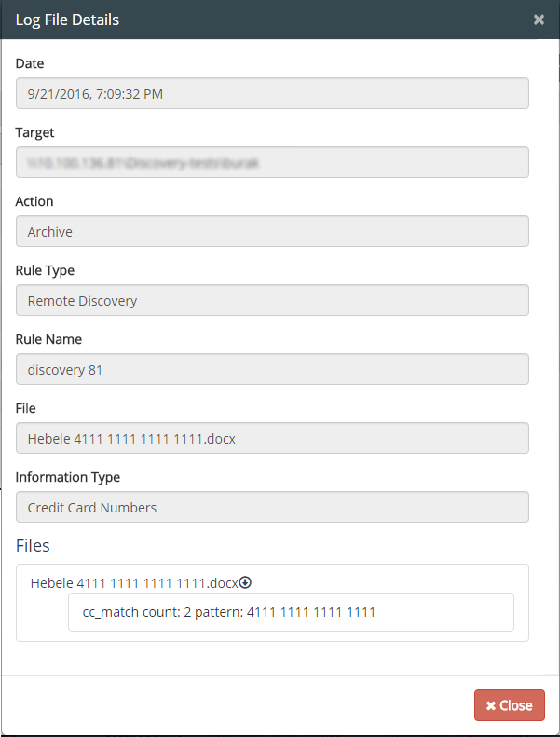Viewport: 560px width, 737px height.
Task: Click the X icon in dialog header
Action: [539, 20]
